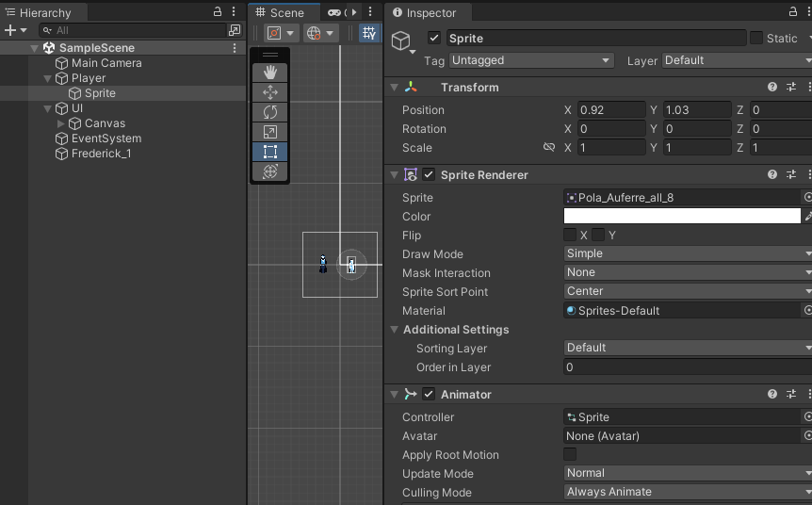Select the Rect tool
Screen dimensions: 812x505
click(x=270, y=152)
